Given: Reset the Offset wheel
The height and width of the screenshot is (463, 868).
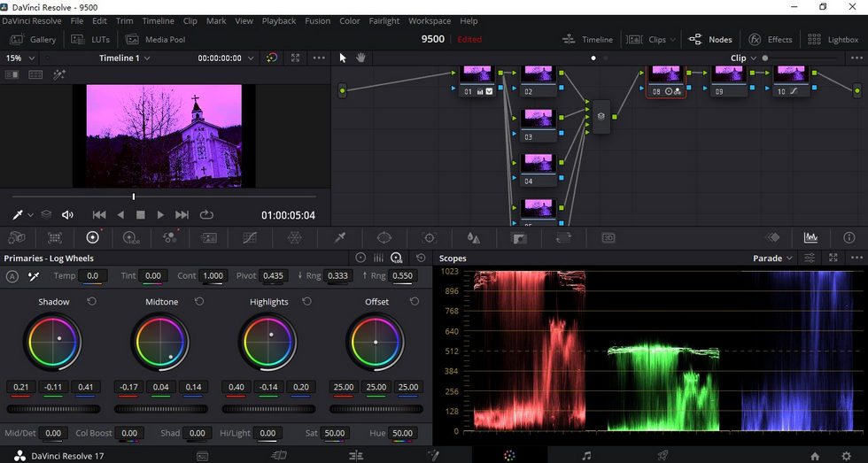Looking at the screenshot, I should tap(415, 302).
